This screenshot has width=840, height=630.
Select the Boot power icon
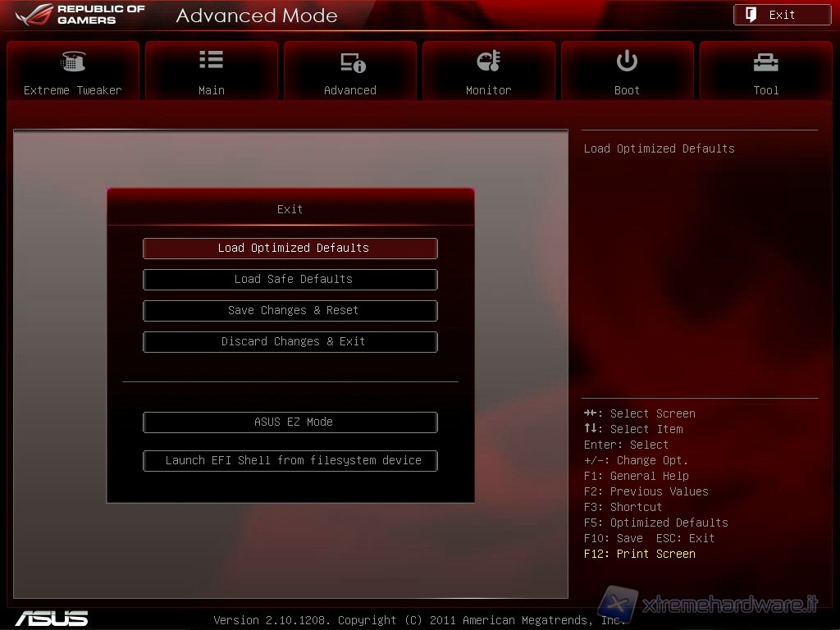[x=627, y=62]
